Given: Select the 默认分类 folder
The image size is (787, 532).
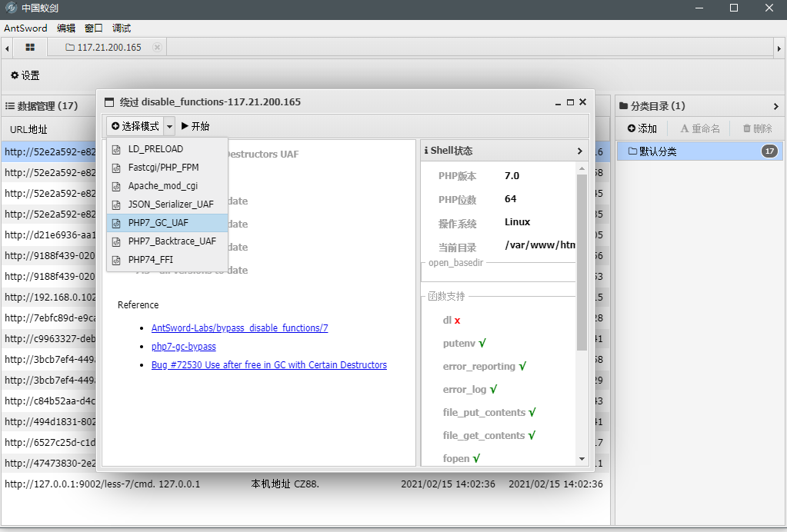Looking at the screenshot, I should pos(658,151).
